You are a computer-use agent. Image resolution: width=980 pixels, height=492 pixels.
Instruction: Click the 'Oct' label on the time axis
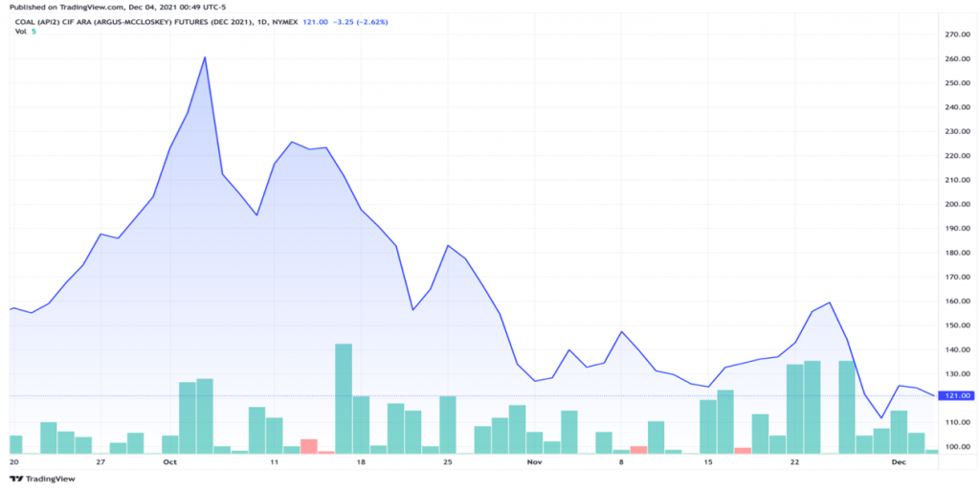pos(169,461)
